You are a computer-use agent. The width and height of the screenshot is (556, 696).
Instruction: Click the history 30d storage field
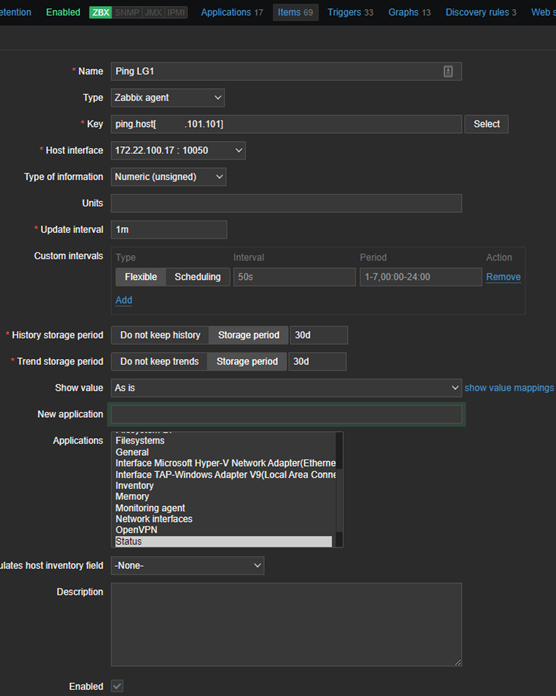click(319, 335)
